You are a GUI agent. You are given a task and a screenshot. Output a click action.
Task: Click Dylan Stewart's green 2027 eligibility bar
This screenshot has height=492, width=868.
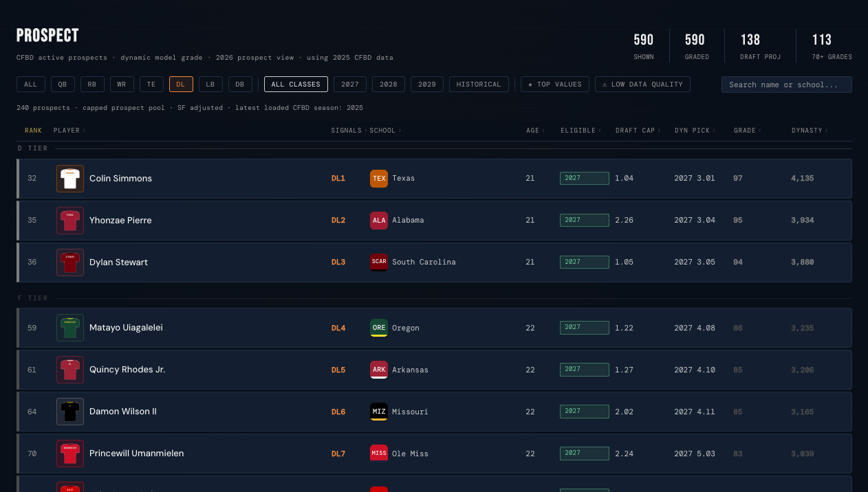(x=585, y=262)
